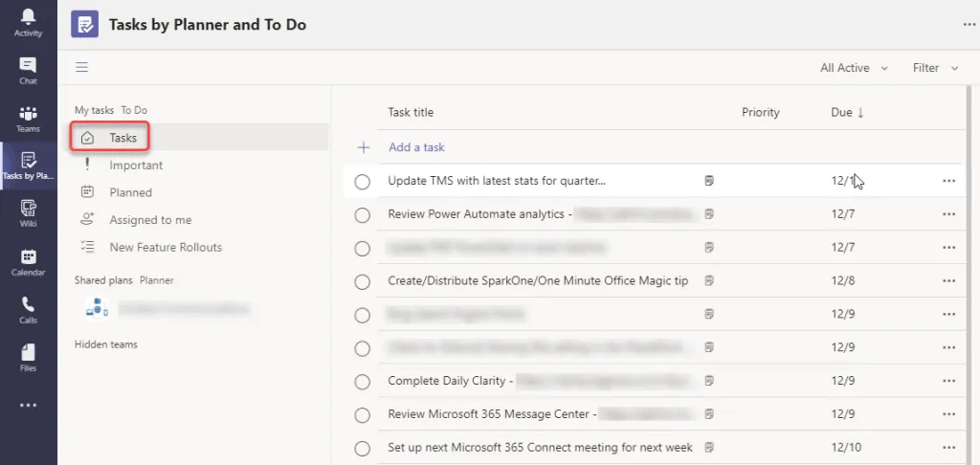Screen dimensions: 980x465
Task: Select Important in My tasks list
Action: 136,166
